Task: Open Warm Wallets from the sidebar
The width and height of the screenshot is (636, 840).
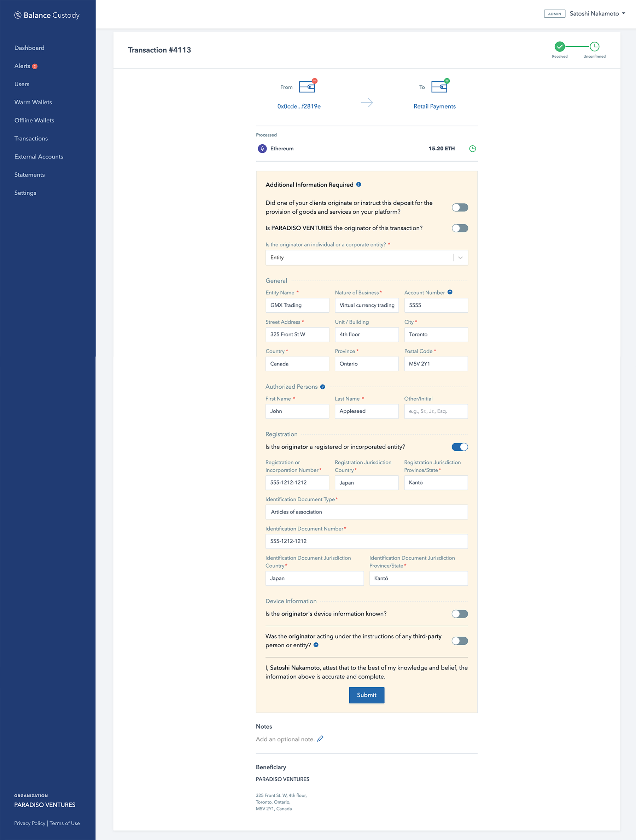Action: coord(33,102)
